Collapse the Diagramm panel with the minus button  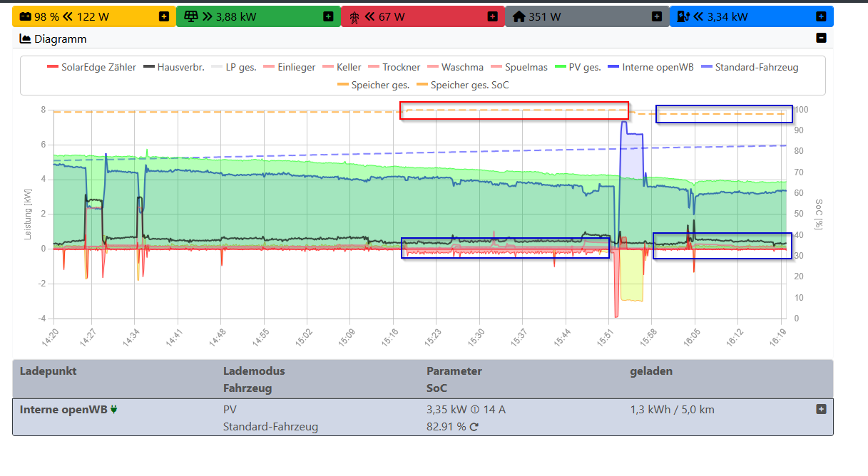[x=821, y=38]
